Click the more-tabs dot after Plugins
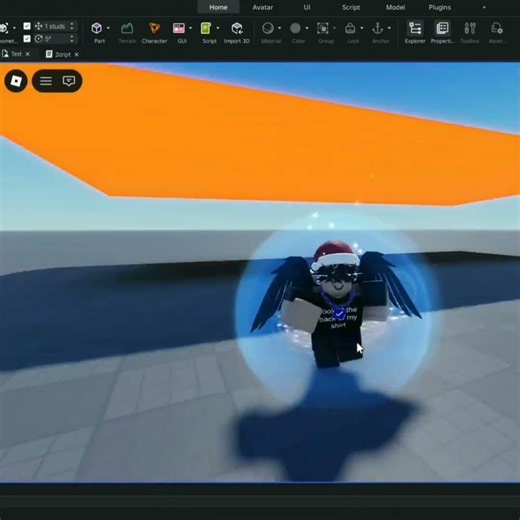 (x=484, y=7)
